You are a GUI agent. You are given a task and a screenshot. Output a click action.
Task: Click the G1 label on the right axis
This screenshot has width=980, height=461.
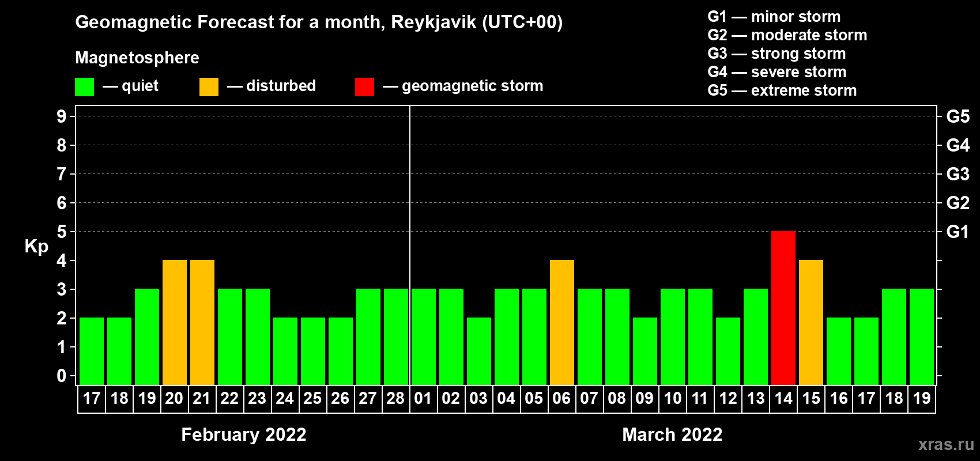[x=958, y=232]
